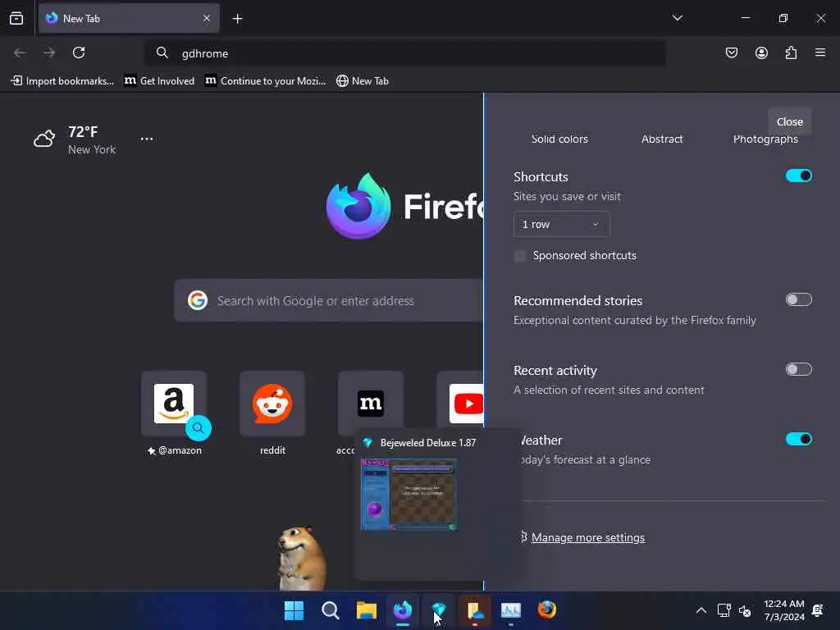This screenshot has width=840, height=630.
Task: Open the Extensions puzzle icon
Action: (791, 52)
